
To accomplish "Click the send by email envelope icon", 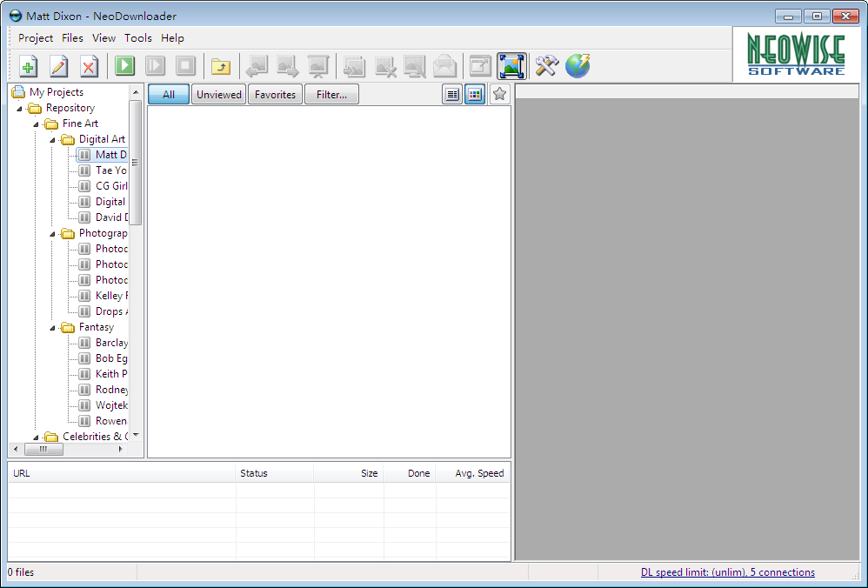I will pyautogui.click(x=445, y=66).
